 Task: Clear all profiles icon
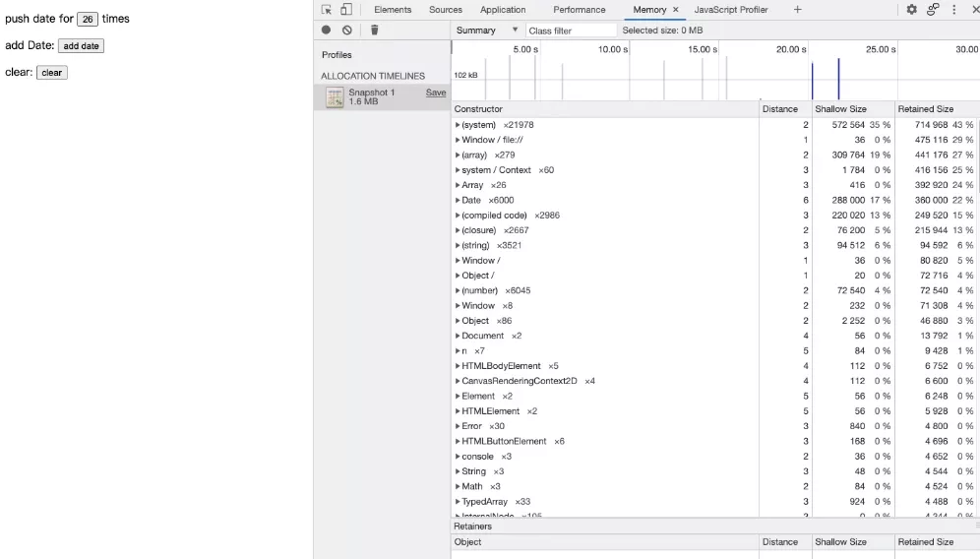pos(347,30)
